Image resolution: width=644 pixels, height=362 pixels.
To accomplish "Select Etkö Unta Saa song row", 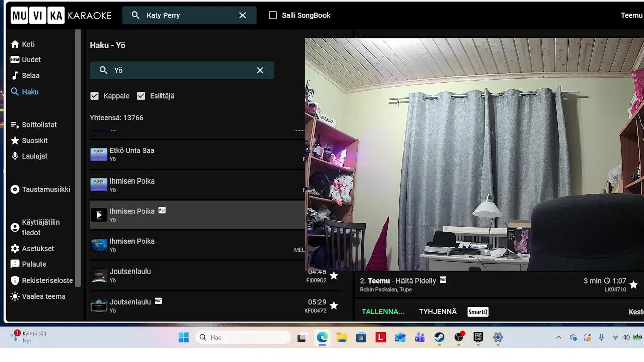I will tap(197, 155).
